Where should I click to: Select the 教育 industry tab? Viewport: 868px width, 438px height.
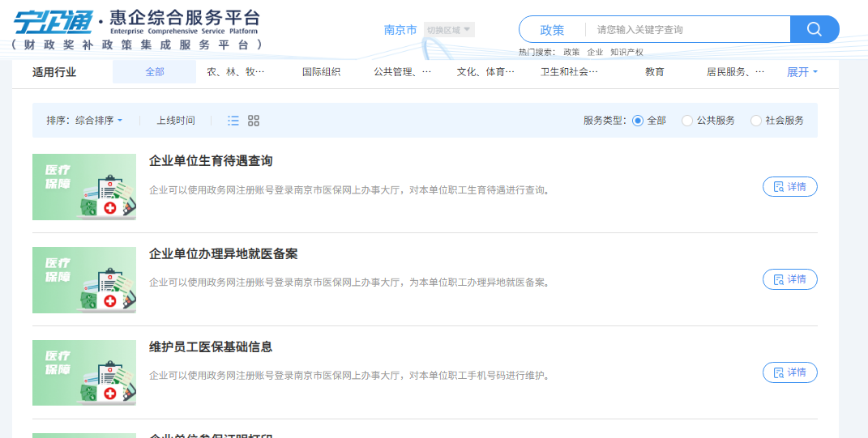[x=654, y=72]
